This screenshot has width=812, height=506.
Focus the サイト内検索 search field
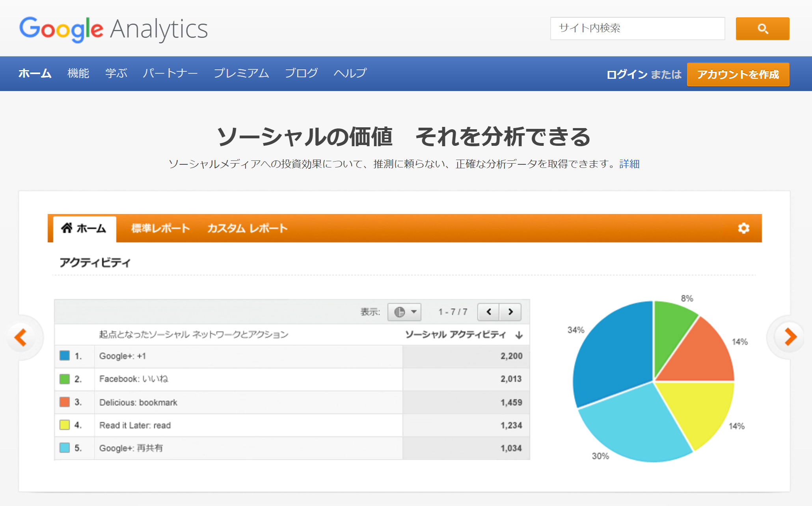point(637,28)
